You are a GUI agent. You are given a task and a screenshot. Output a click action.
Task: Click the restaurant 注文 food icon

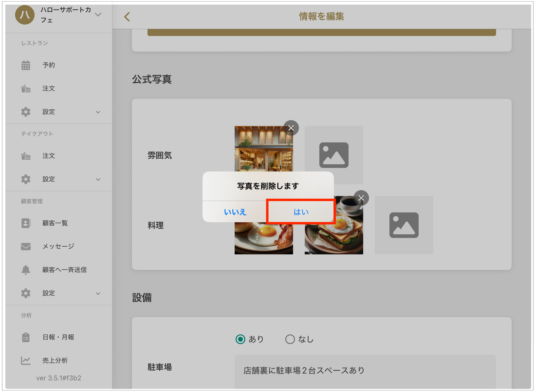[x=26, y=88]
